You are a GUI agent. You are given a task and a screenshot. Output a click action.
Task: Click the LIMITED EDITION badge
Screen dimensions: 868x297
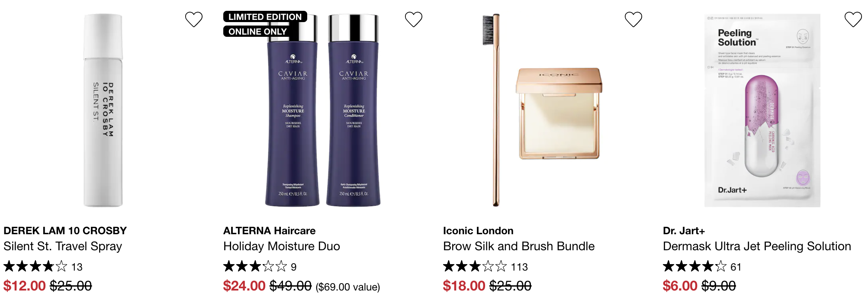[265, 17]
